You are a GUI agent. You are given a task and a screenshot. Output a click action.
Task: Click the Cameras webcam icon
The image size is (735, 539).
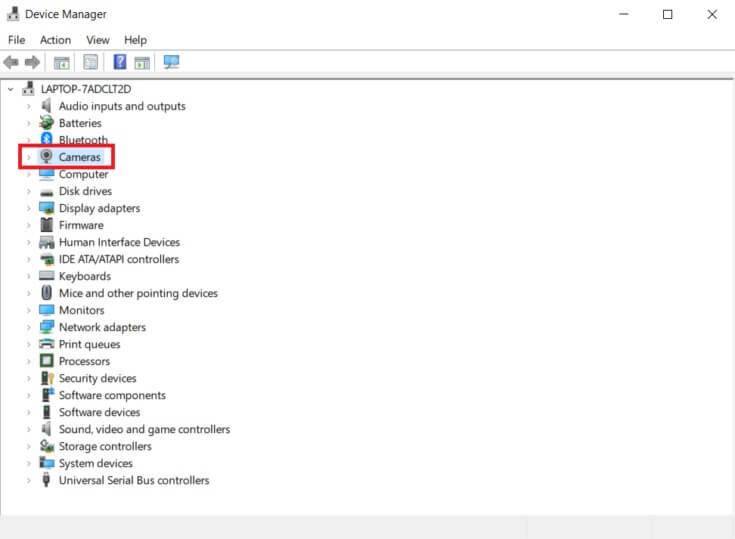coord(46,157)
